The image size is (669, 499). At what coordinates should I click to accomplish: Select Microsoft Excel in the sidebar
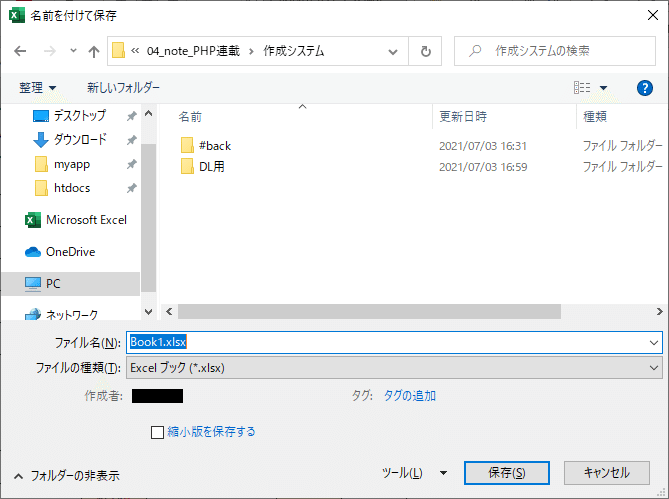click(76, 220)
